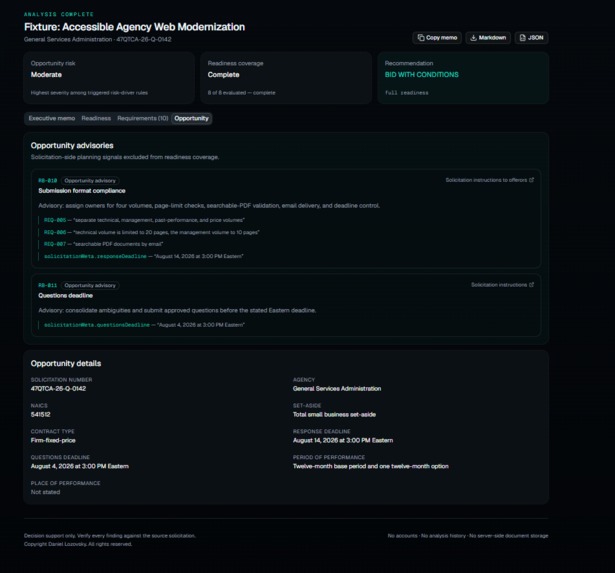Click the REQ-007 reference
The image size is (615, 573).
click(55, 244)
